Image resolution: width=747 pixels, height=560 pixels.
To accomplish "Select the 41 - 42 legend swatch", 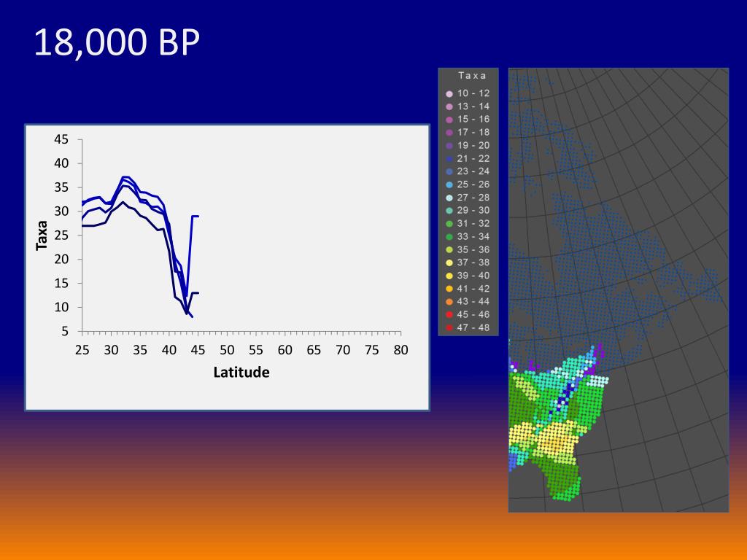I will 449,289.
